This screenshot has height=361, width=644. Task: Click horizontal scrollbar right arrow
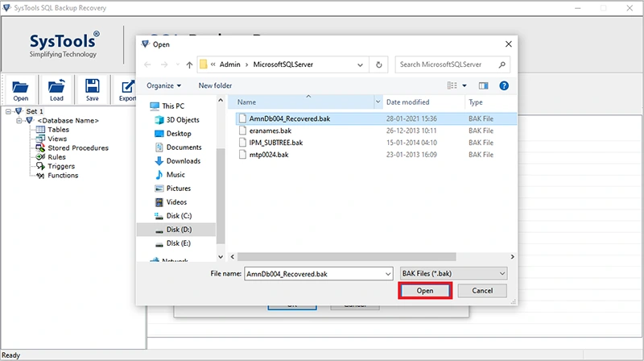pos(512,256)
